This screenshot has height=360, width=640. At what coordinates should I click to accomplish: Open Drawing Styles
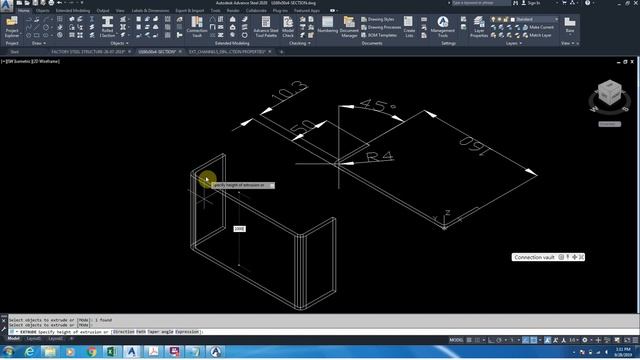click(x=378, y=20)
